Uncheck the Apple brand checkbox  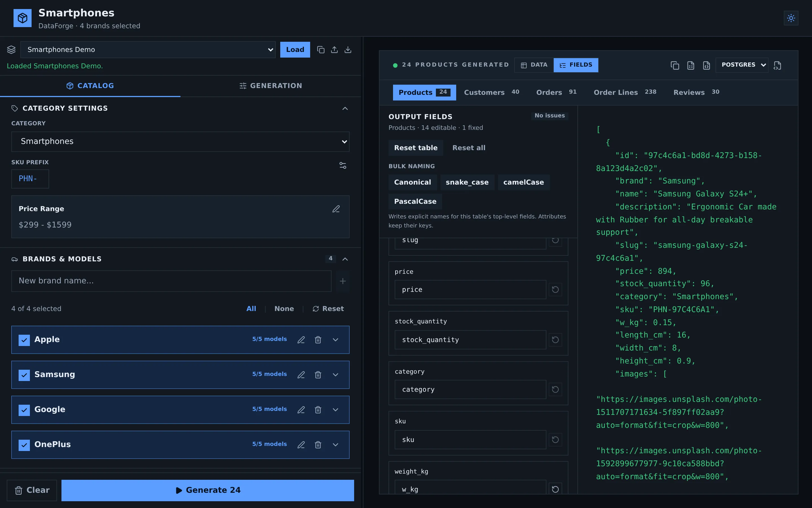coord(24,340)
